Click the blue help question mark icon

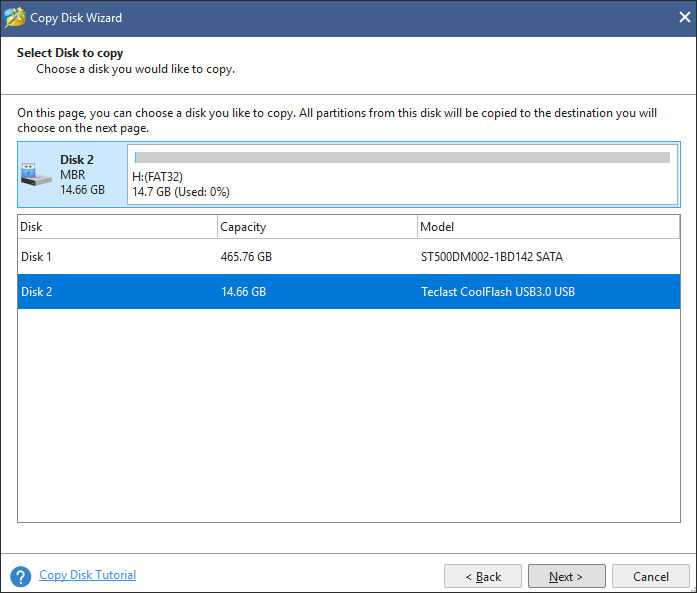(x=20, y=577)
